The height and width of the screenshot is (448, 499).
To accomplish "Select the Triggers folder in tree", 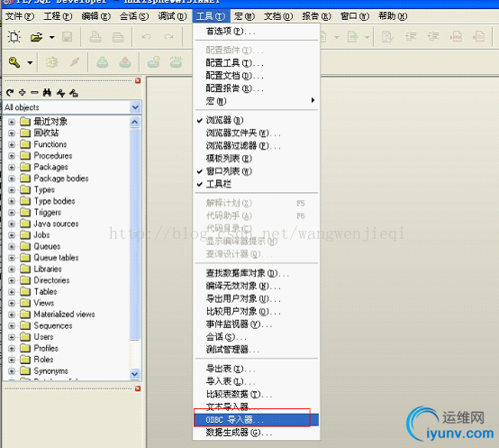I will (x=48, y=213).
